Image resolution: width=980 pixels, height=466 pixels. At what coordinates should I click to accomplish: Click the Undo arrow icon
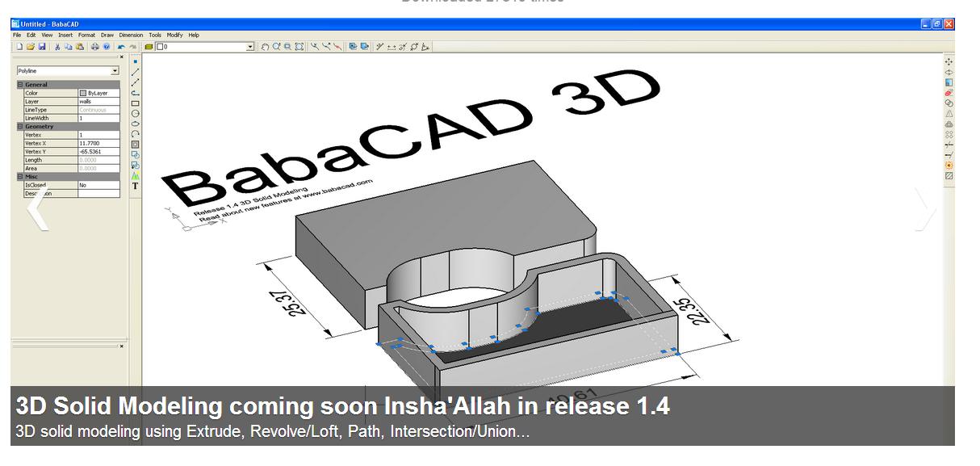click(x=121, y=47)
